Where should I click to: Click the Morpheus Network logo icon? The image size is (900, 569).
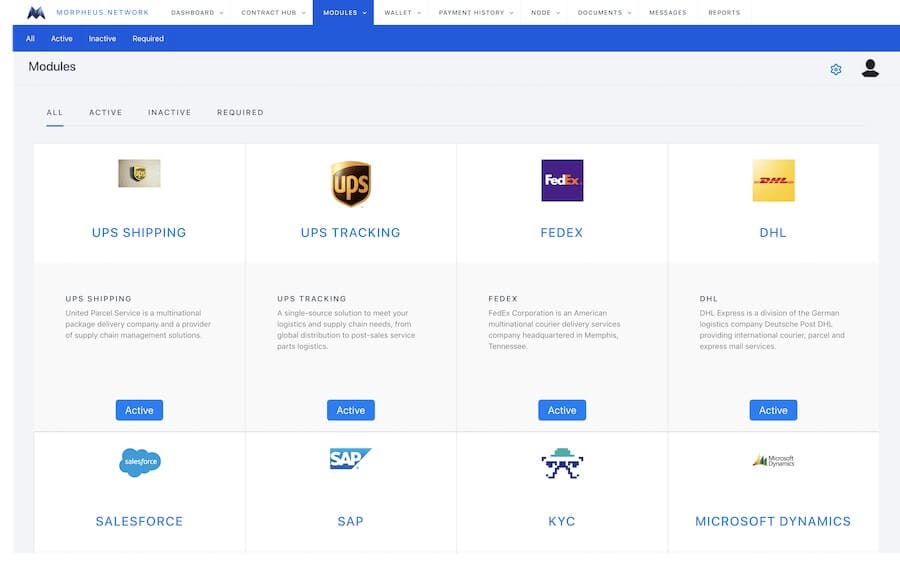(37, 13)
